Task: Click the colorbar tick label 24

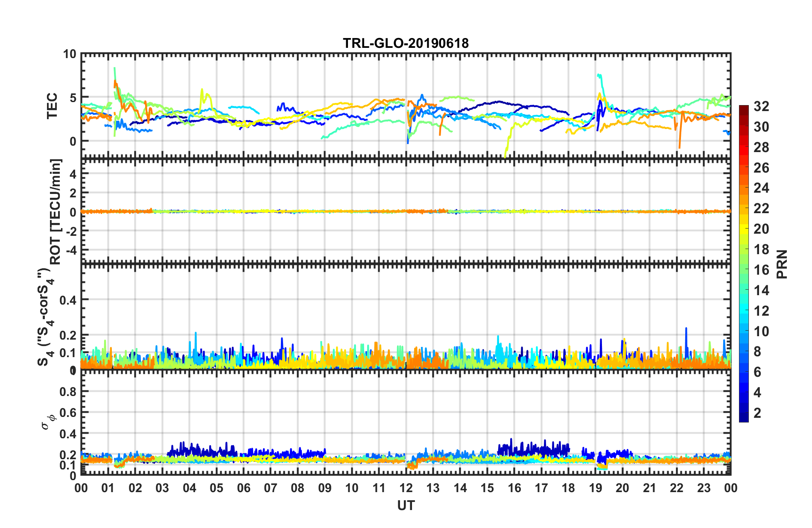Action: (x=761, y=188)
